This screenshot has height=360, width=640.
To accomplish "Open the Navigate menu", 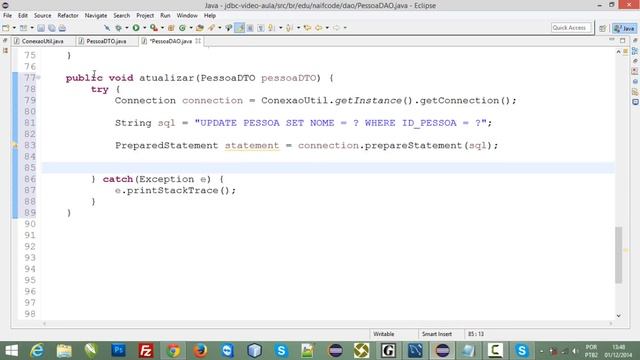I will tap(96, 16).
